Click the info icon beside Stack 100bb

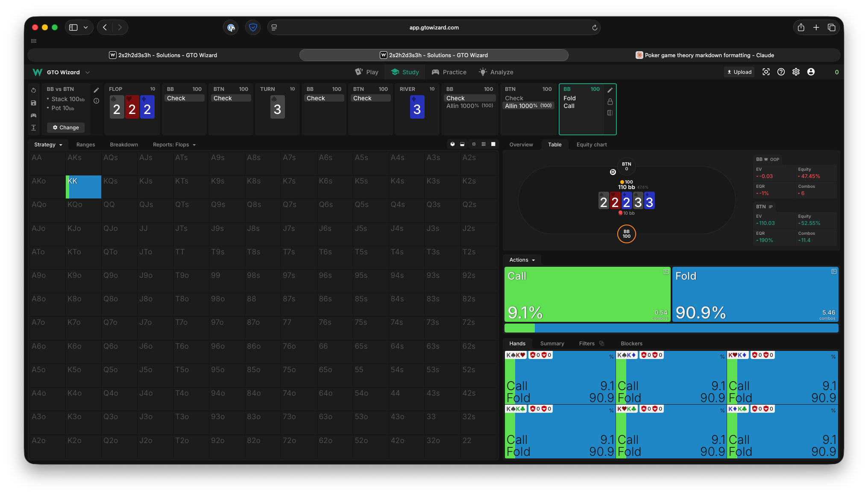pos(97,101)
